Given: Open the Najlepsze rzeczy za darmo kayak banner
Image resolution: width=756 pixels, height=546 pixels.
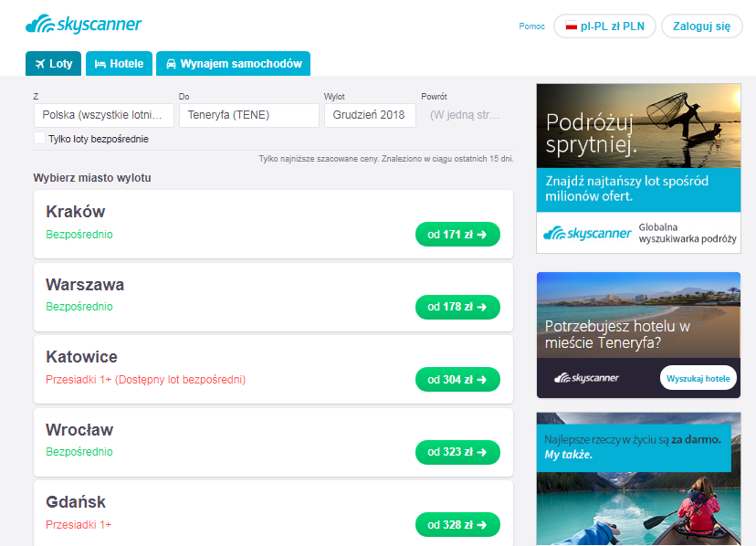Looking at the screenshot, I should 638,478.
